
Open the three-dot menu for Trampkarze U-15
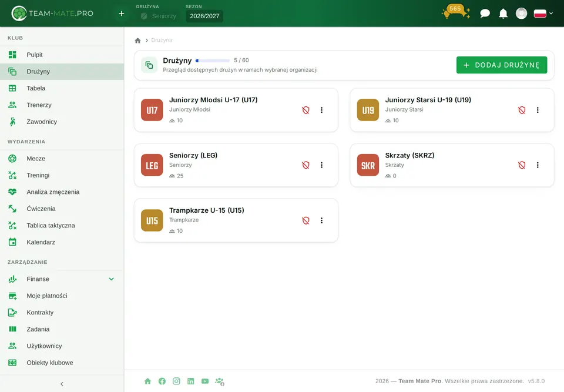321,220
